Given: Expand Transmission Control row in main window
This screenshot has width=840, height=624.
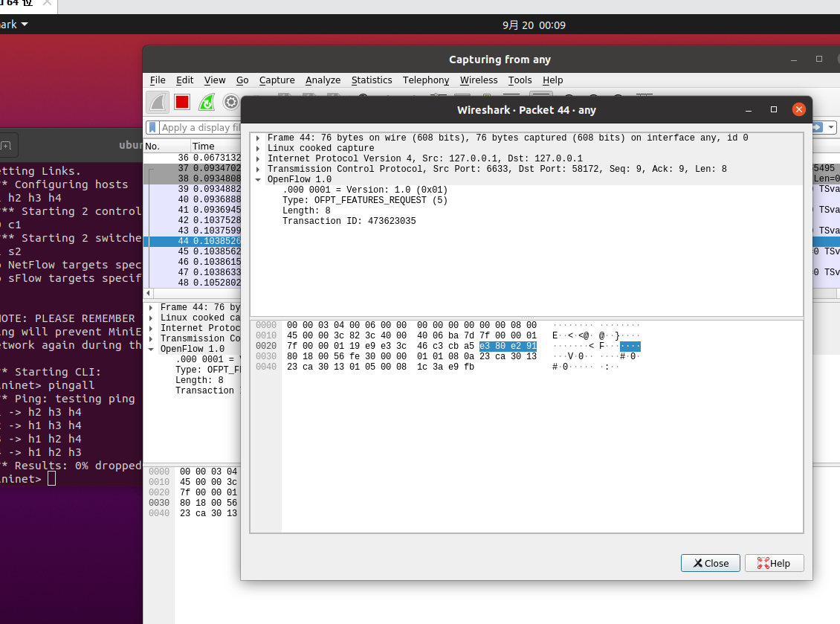Looking at the screenshot, I should [151, 338].
